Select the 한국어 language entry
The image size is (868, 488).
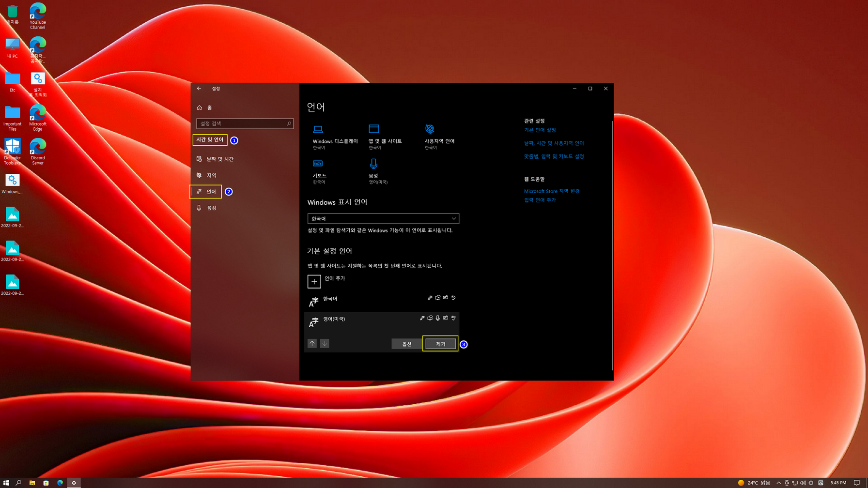(x=382, y=302)
